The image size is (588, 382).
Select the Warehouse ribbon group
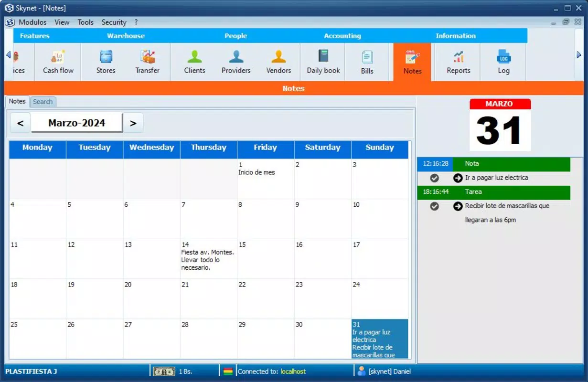coord(126,36)
